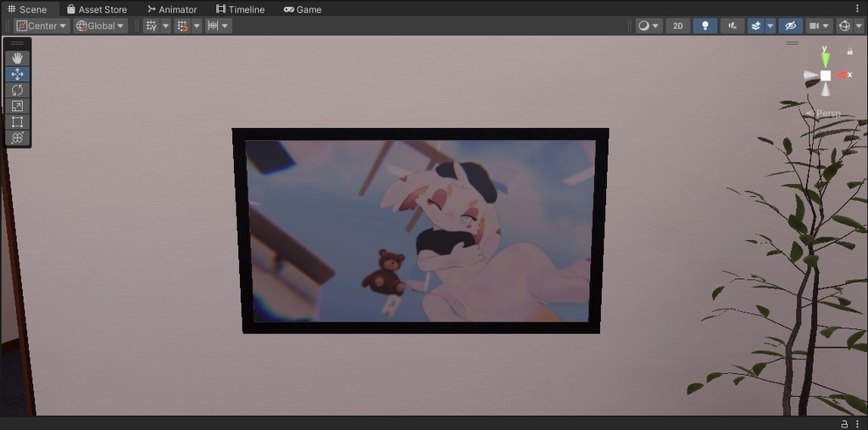This screenshot has height=430, width=868.
Task: Toggle hidden objects scene visibility
Action: [791, 25]
